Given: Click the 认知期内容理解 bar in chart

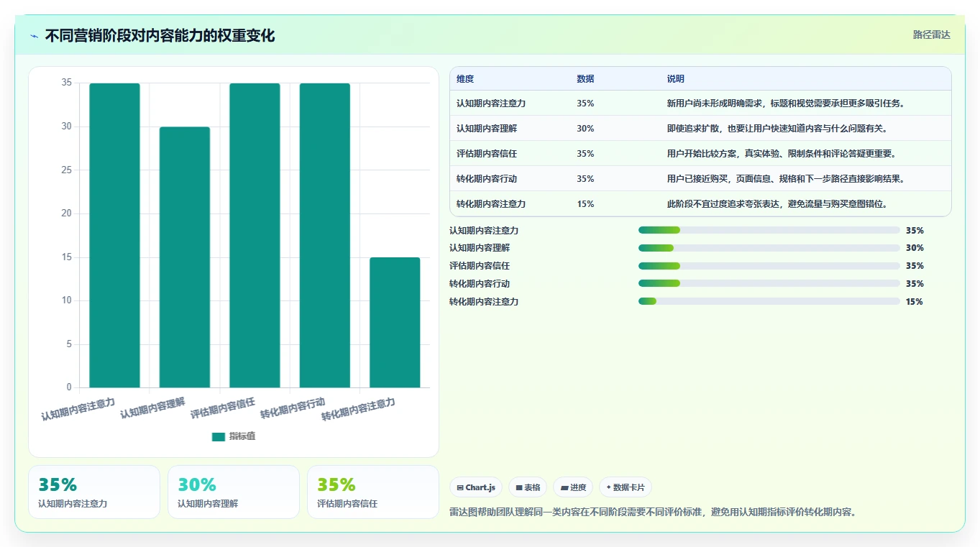Looking at the screenshot, I should coord(185,257).
